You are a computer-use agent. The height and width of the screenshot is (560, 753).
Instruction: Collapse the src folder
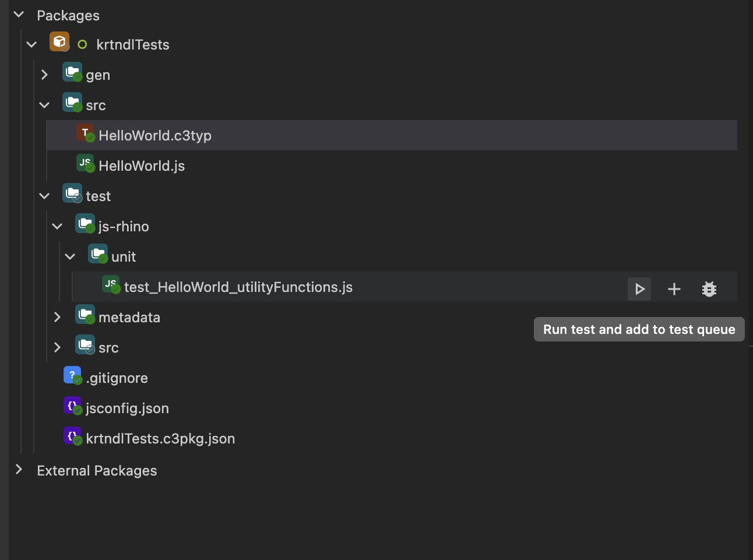click(x=44, y=104)
